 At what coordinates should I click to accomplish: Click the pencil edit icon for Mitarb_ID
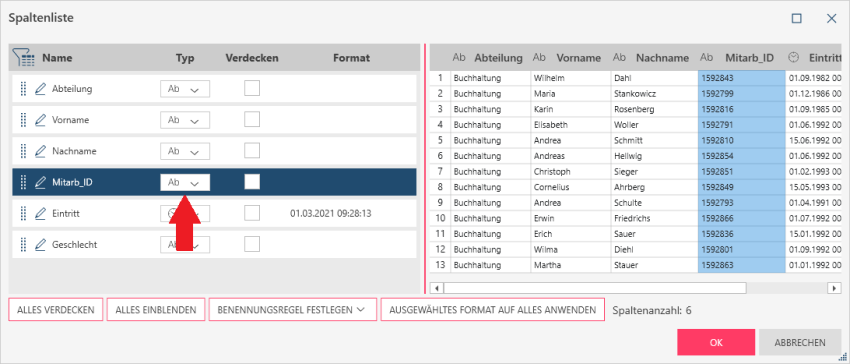tap(41, 183)
